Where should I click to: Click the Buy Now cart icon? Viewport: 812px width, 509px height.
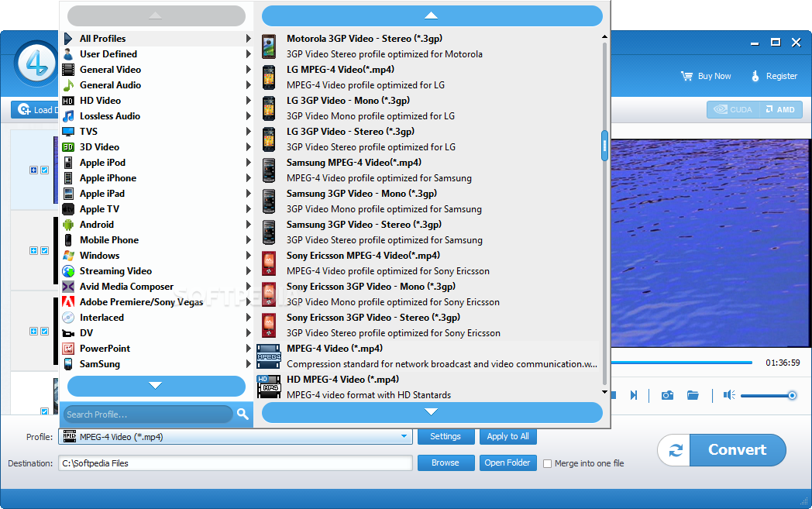pyautogui.click(x=686, y=76)
